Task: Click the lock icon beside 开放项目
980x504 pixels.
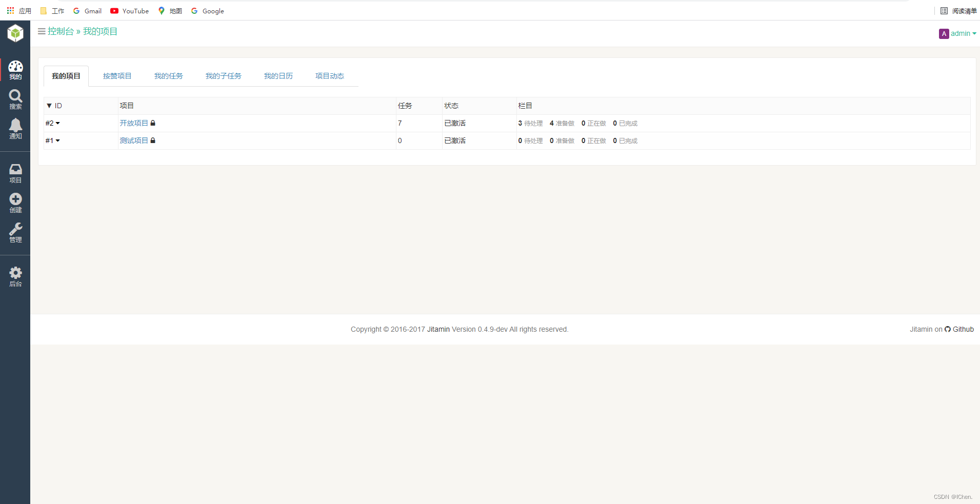Action: (x=153, y=123)
